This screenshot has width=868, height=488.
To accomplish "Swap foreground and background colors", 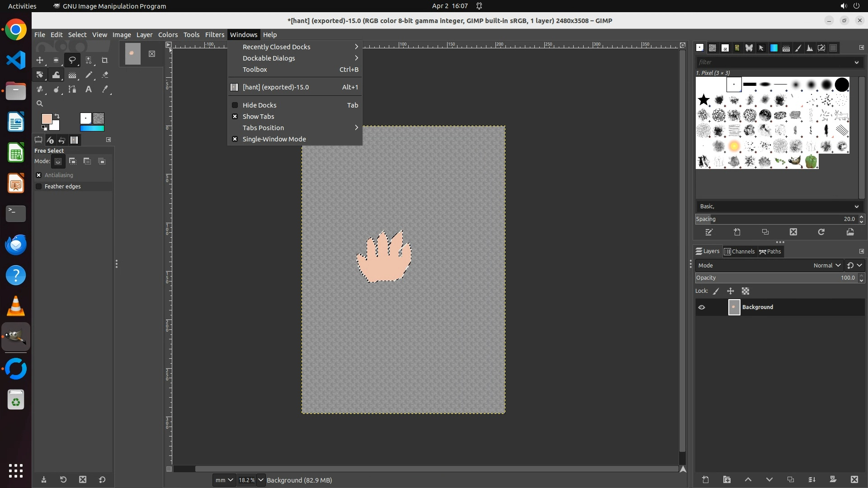I will (x=57, y=116).
